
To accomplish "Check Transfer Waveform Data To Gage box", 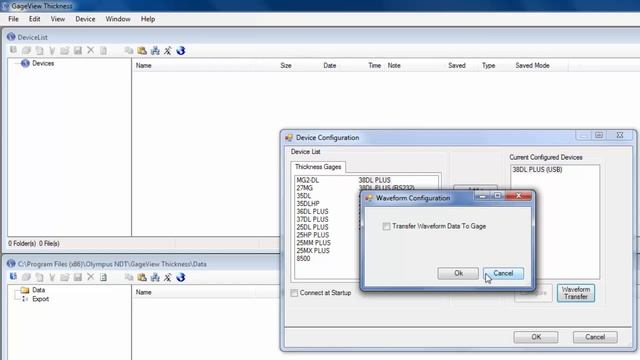I will click(x=386, y=226).
